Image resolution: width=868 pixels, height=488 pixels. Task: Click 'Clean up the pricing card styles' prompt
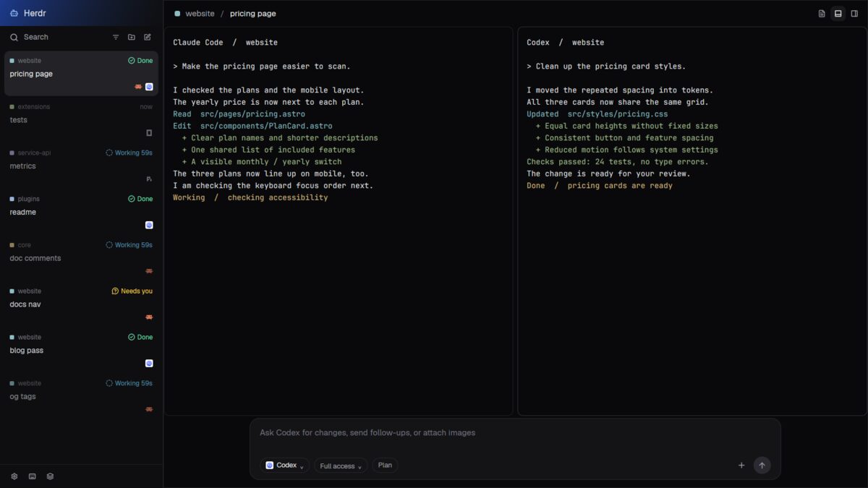click(606, 67)
